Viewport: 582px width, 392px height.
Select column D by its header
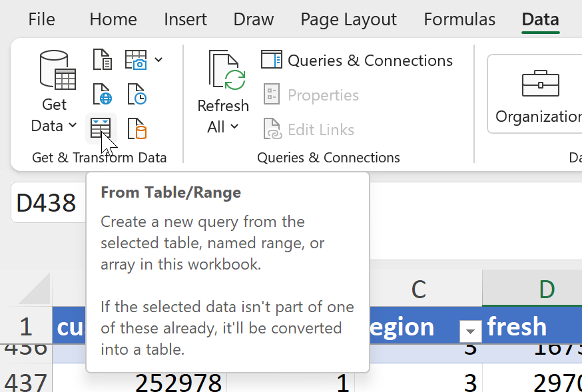coord(546,289)
